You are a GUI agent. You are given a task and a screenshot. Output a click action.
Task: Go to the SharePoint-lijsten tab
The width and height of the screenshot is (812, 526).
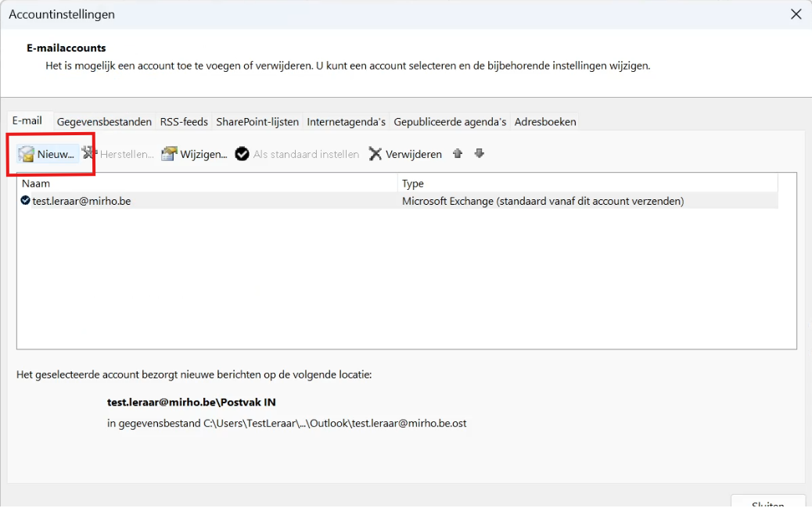click(257, 122)
